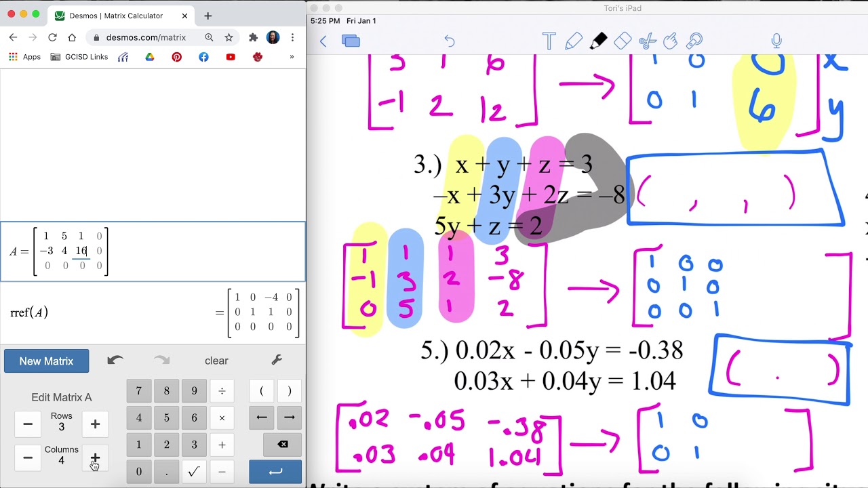Click the Desmos enter key button
The image size is (868, 488).
click(275, 472)
